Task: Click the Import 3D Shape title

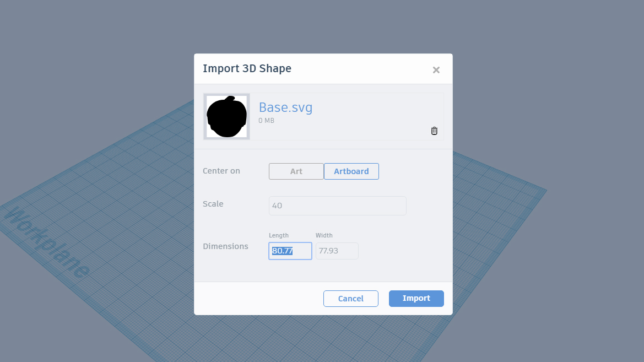Action: (247, 68)
